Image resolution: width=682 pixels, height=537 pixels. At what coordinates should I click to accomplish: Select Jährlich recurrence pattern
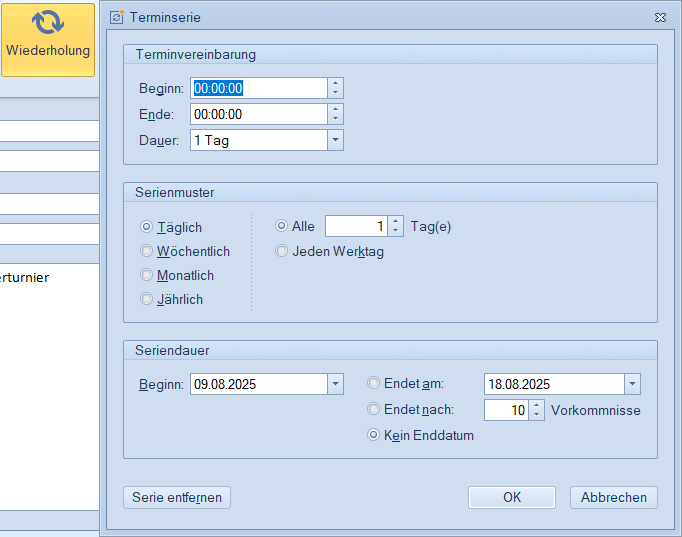[147, 299]
